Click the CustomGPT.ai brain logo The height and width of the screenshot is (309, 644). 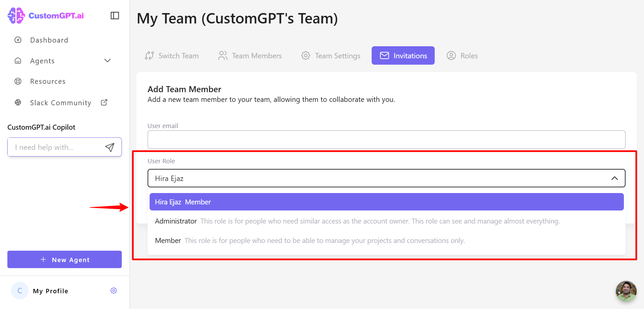coord(16,15)
